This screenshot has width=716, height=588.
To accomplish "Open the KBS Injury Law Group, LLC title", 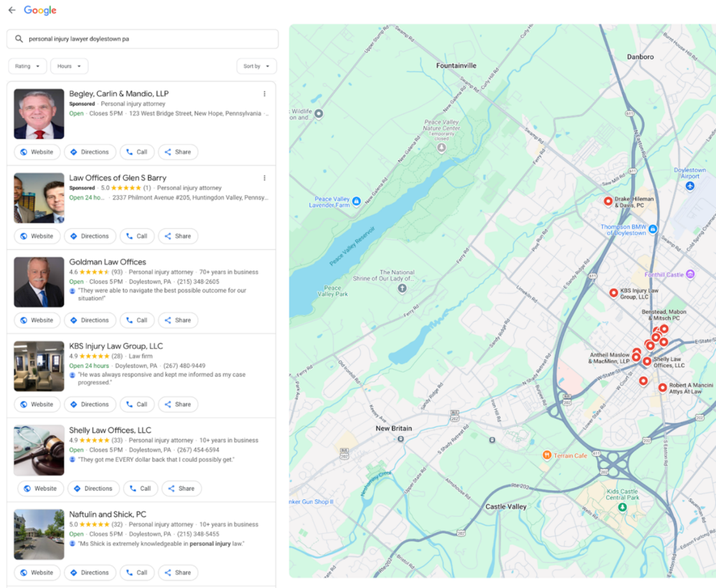I will coord(116,346).
